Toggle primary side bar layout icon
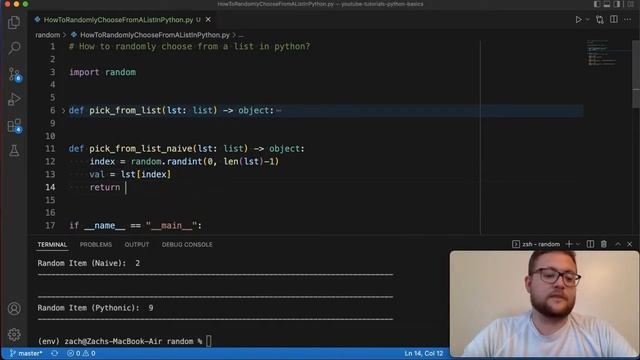The width and height of the screenshot is (640, 360). point(597,4)
